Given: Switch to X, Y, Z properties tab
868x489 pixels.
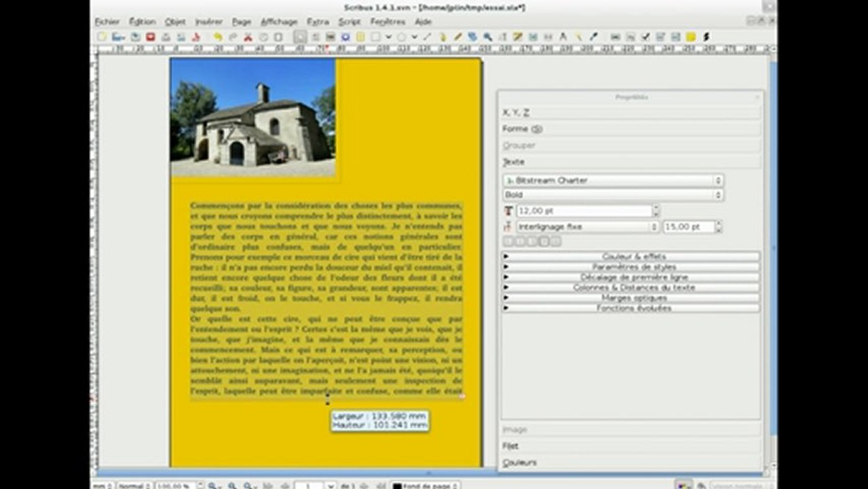Looking at the screenshot, I should click(630, 113).
